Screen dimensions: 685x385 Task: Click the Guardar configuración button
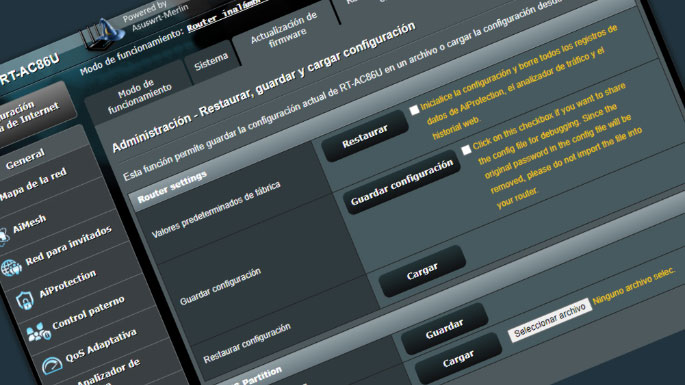tap(401, 182)
